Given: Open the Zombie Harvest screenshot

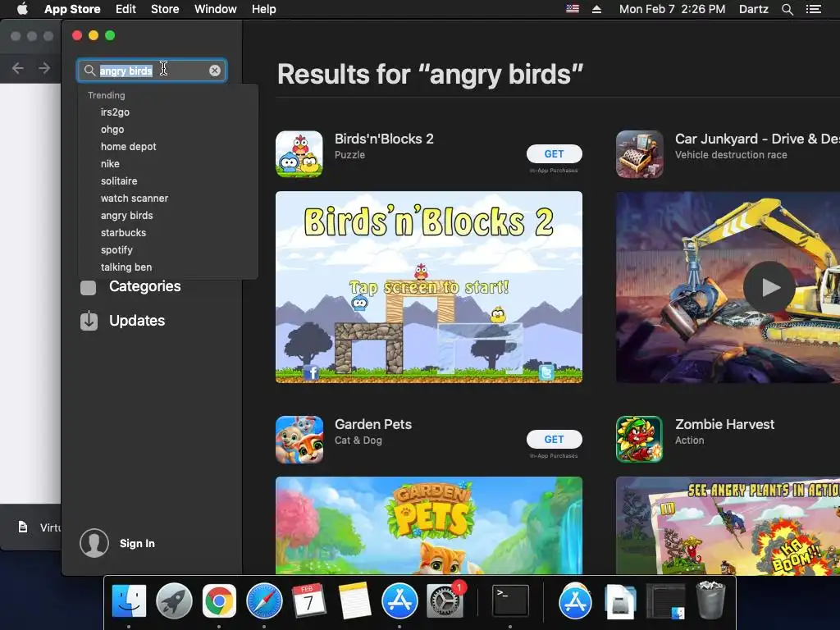Looking at the screenshot, I should (x=728, y=526).
